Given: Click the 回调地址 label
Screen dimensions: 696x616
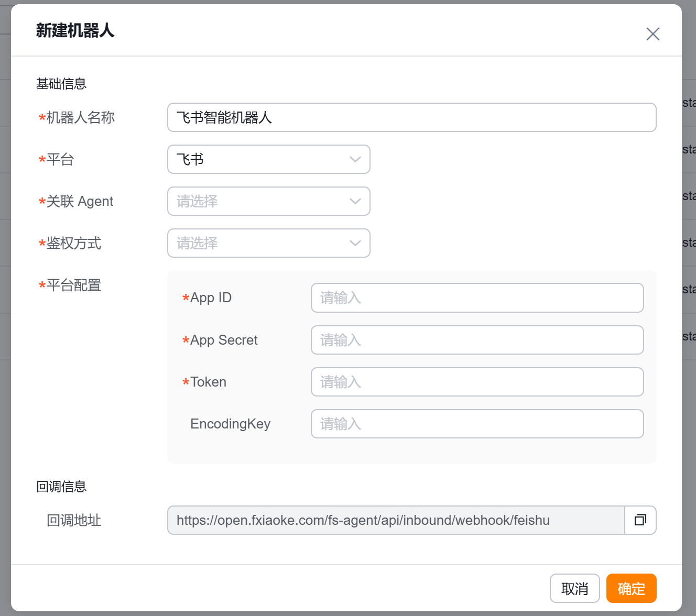Looking at the screenshot, I should click(x=74, y=520).
